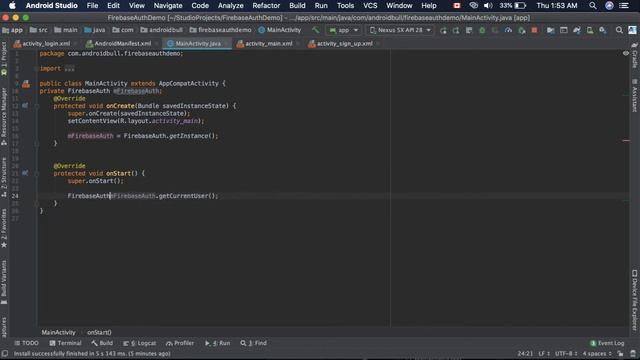
Task: Open the LF line separator selector
Action: coord(544,353)
